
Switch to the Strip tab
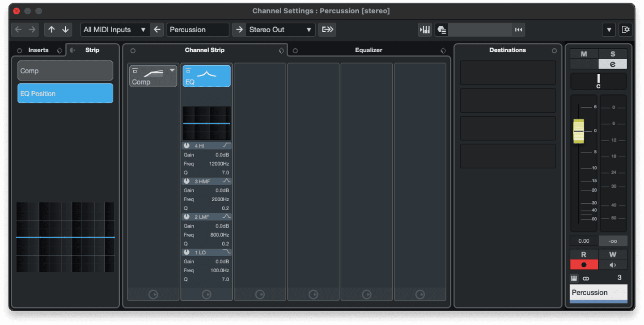(92, 50)
